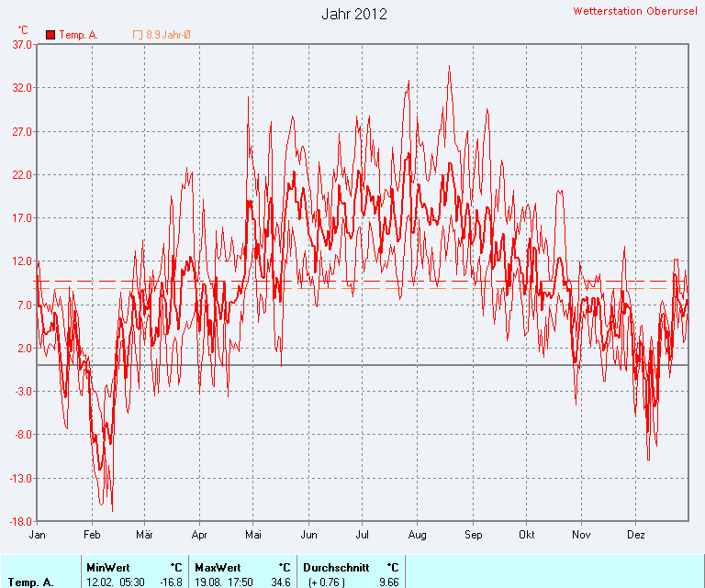Click the -3.0 y-axis value

point(23,392)
